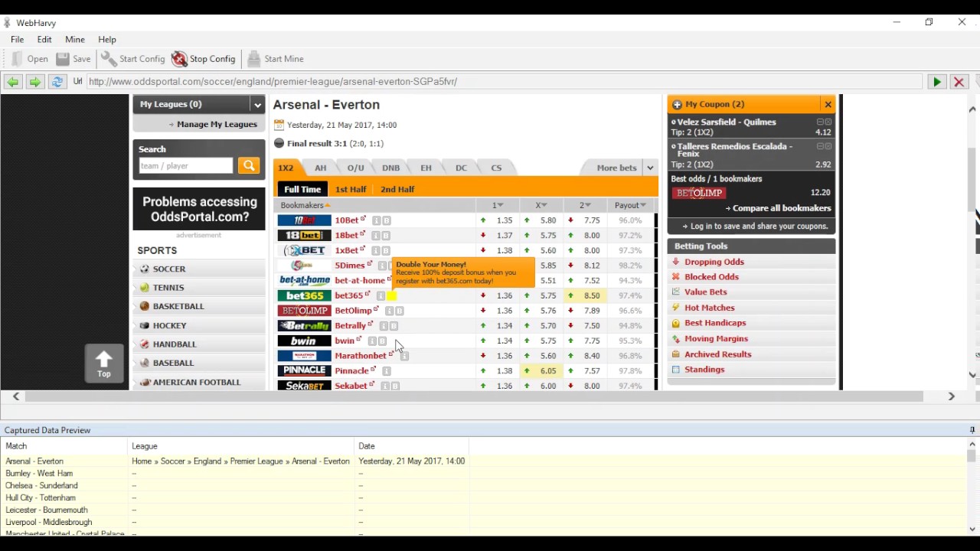
Task: Click Manage My Leagues link
Action: 217,124
